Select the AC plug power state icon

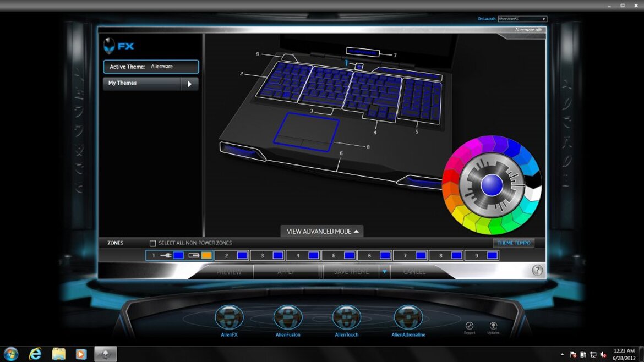point(166,255)
